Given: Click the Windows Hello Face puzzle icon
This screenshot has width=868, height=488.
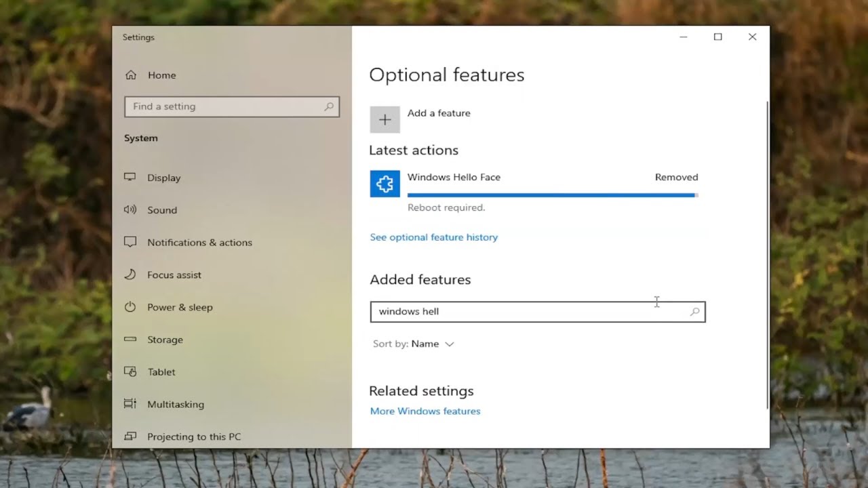Looking at the screenshot, I should tap(384, 184).
